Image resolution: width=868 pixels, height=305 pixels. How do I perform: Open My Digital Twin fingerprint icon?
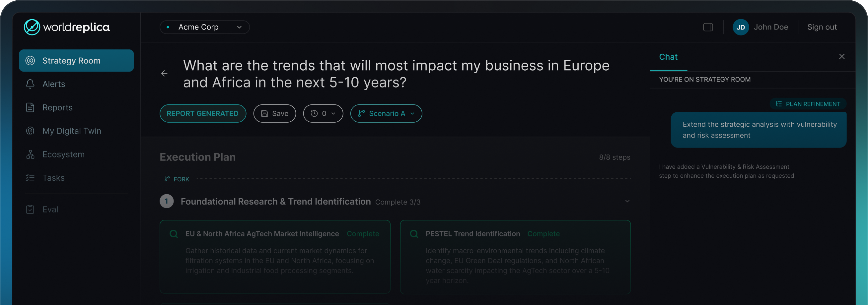[x=30, y=131]
